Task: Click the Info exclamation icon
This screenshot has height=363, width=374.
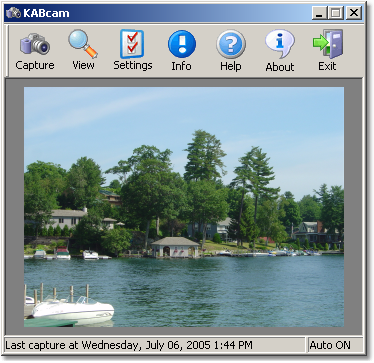Action: 182,44
